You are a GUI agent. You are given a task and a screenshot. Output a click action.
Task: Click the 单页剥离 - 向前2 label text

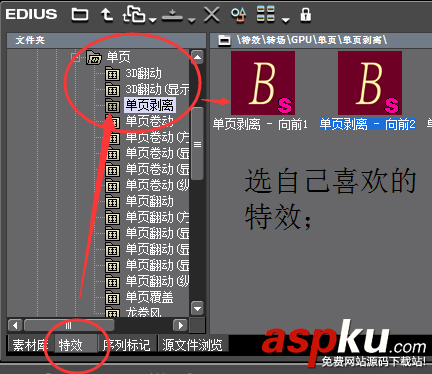[368, 125]
